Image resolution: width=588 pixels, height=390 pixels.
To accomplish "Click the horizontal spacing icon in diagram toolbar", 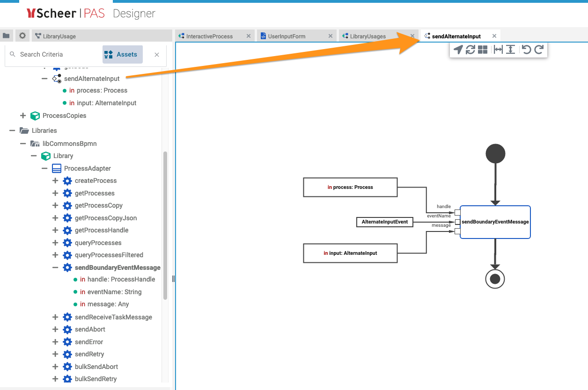I will pyautogui.click(x=498, y=50).
